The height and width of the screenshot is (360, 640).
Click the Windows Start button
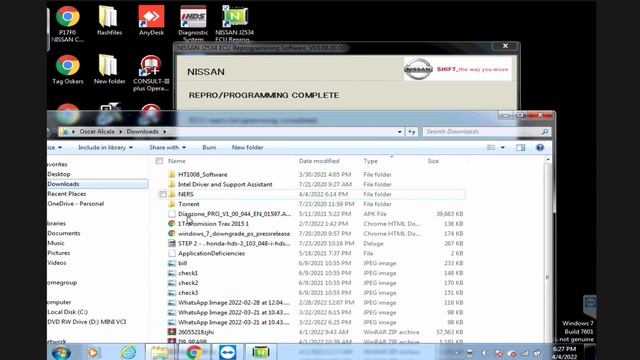62,352
